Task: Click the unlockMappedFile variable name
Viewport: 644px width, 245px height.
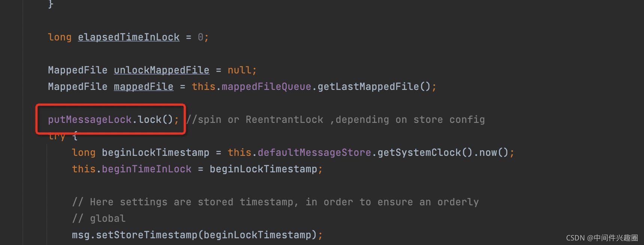Action: pyautogui.click(x=161, y=70)
